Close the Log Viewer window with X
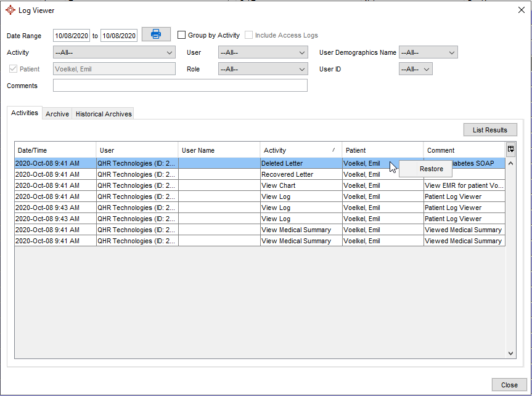This screenshot has height=396, width=532. 521,9
